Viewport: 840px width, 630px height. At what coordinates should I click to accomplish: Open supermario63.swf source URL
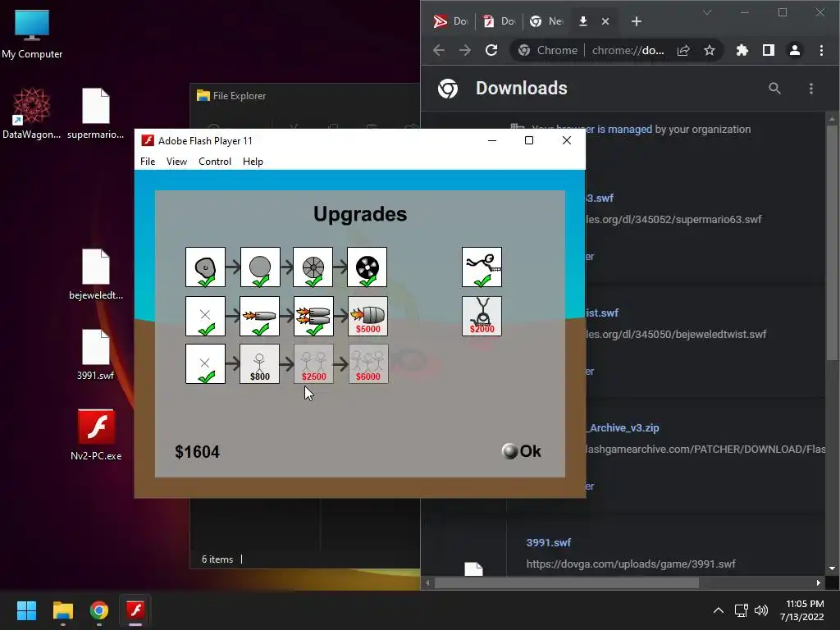673,219
